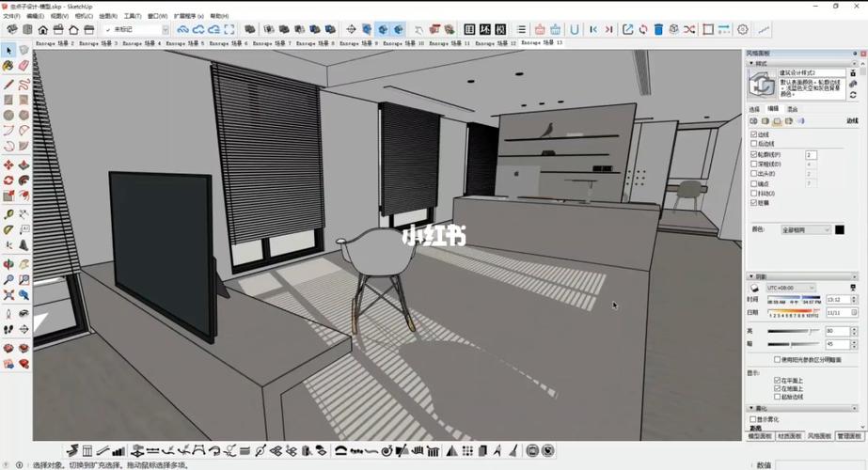This screenshot has height=470, width=868.
Task: Click the 日期 date slider
Action: click(x=794, y=313)
